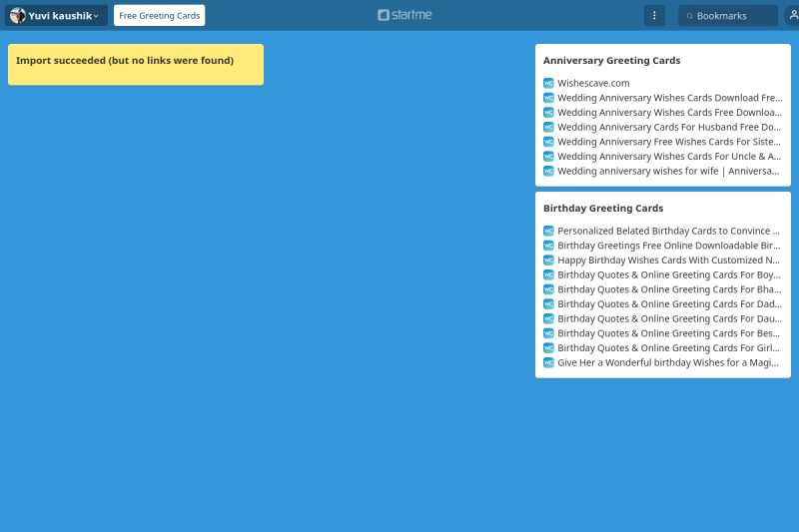Open Wedding anniversary wishes for wife link
Viewport: 799px width, 532px height.
[668, 171]
